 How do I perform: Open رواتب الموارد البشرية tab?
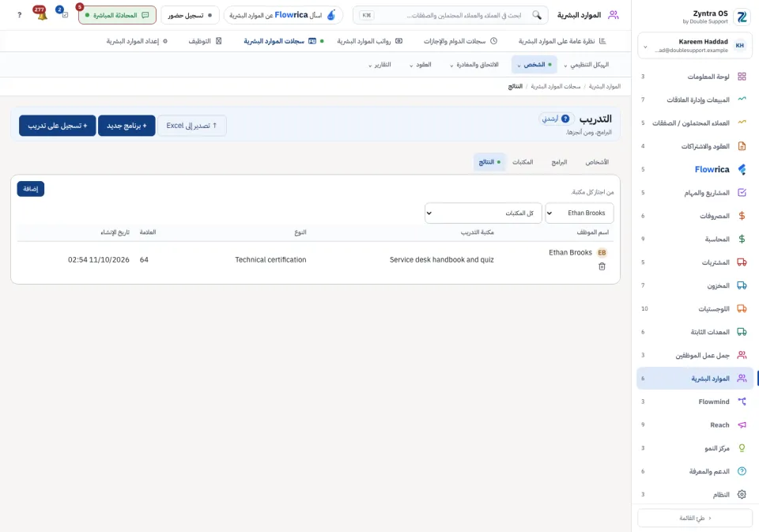point(370,41)
